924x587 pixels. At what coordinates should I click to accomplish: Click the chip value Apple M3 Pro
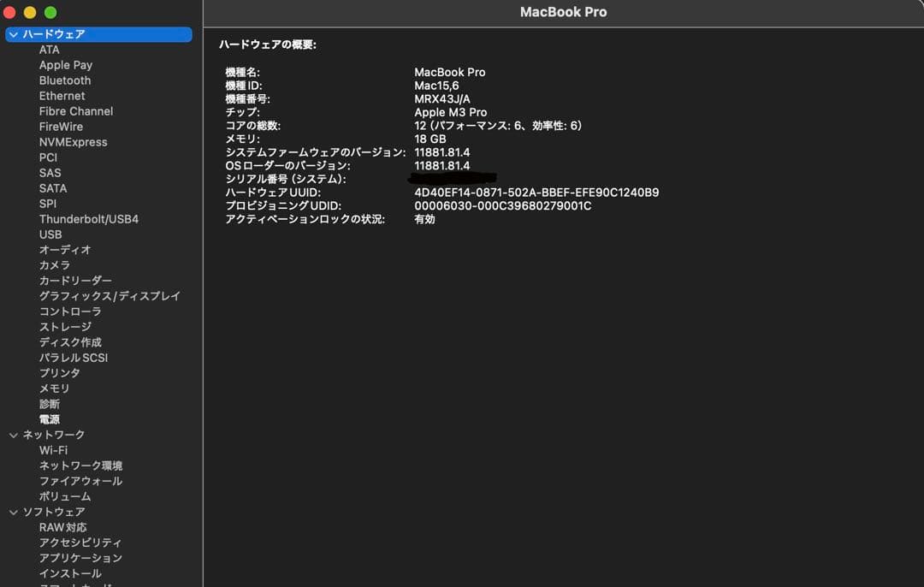pyautogui.click(x=450, y=113)
